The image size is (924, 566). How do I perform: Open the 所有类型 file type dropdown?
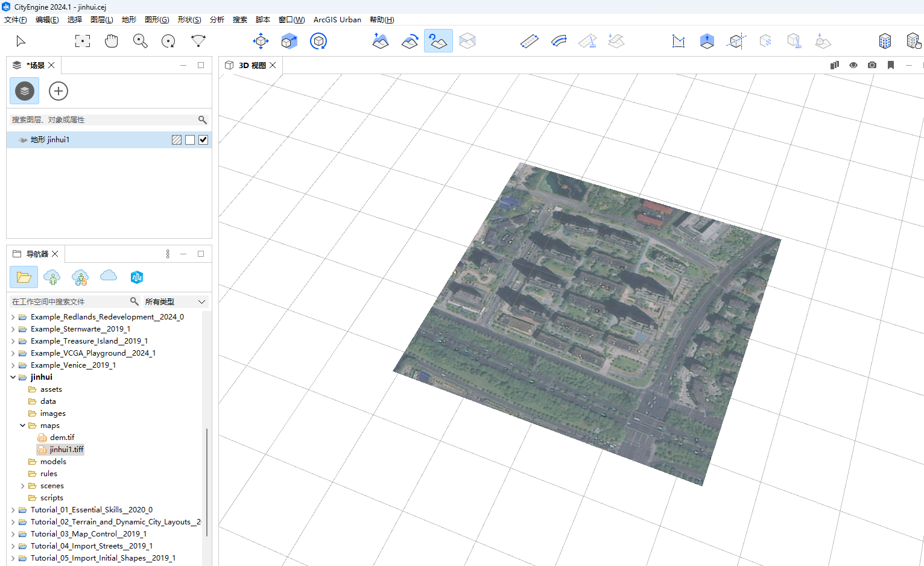pos(175,301)
